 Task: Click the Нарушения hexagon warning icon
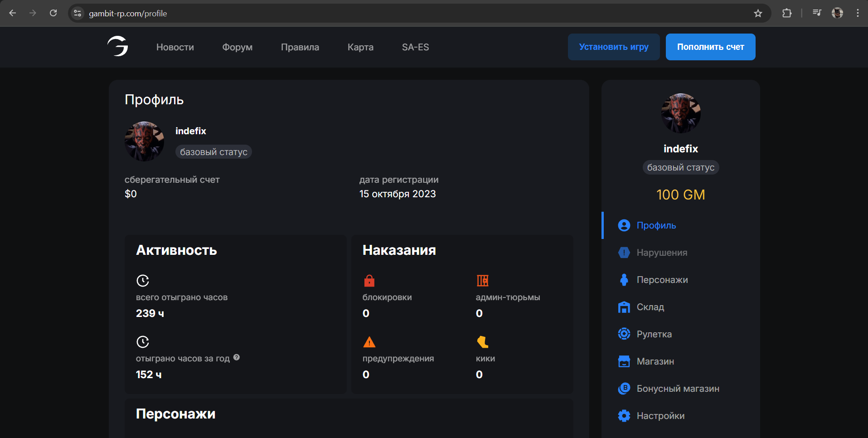(624, 253)
